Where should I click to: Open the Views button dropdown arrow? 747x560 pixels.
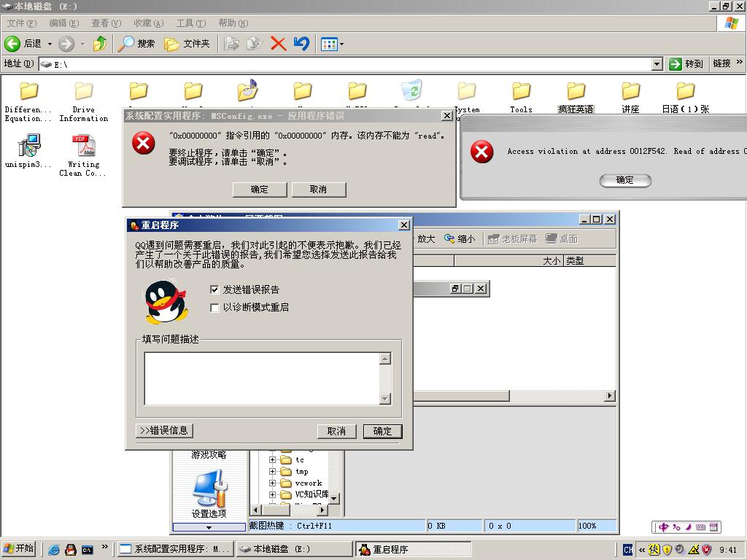tap(341, 44)
